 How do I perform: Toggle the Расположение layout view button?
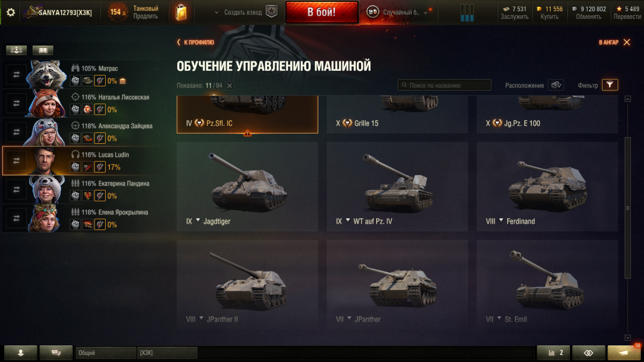[x=556, y=85]
